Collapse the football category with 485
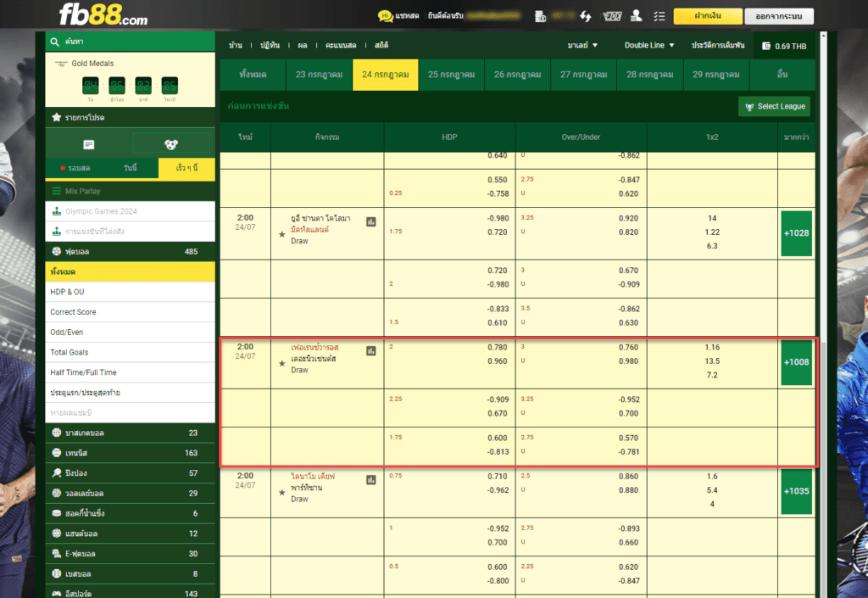 (x=130, y=251)
